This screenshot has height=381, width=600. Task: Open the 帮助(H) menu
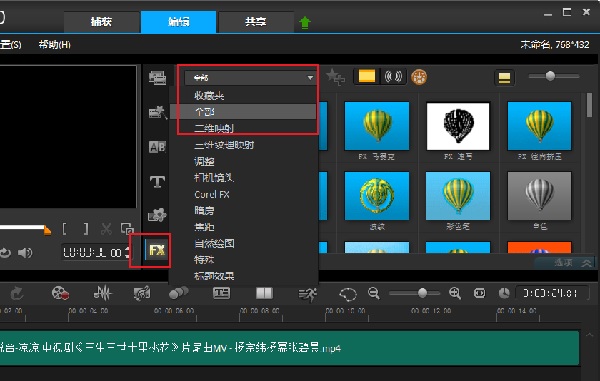(x=54, y=45)
